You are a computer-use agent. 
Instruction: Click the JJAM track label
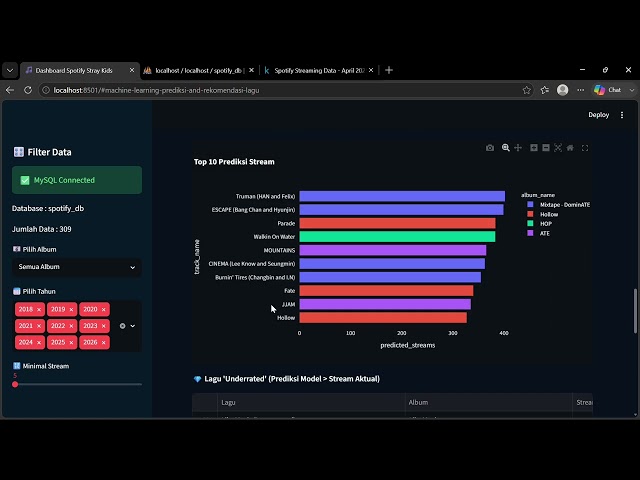tap(288, 304)
